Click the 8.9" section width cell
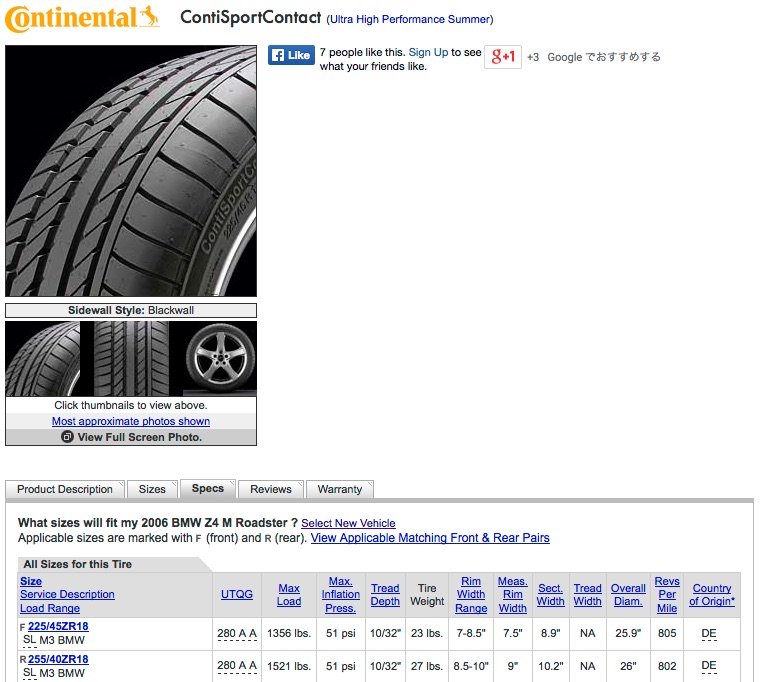This screenshot has width=760, height=682. (551, 634)
